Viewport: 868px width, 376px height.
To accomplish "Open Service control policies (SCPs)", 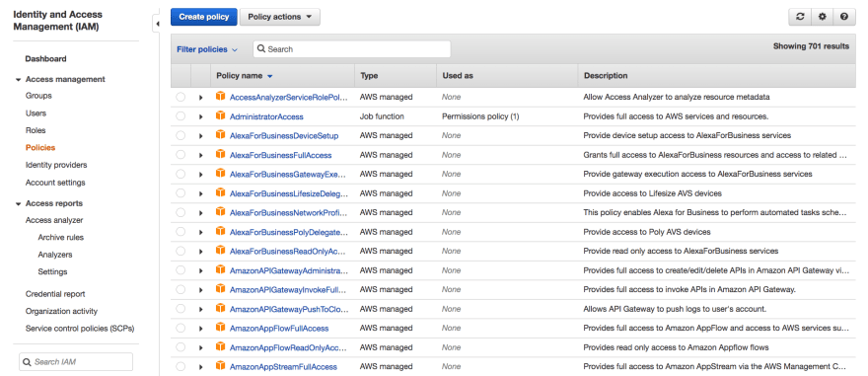I will point(80,329).
